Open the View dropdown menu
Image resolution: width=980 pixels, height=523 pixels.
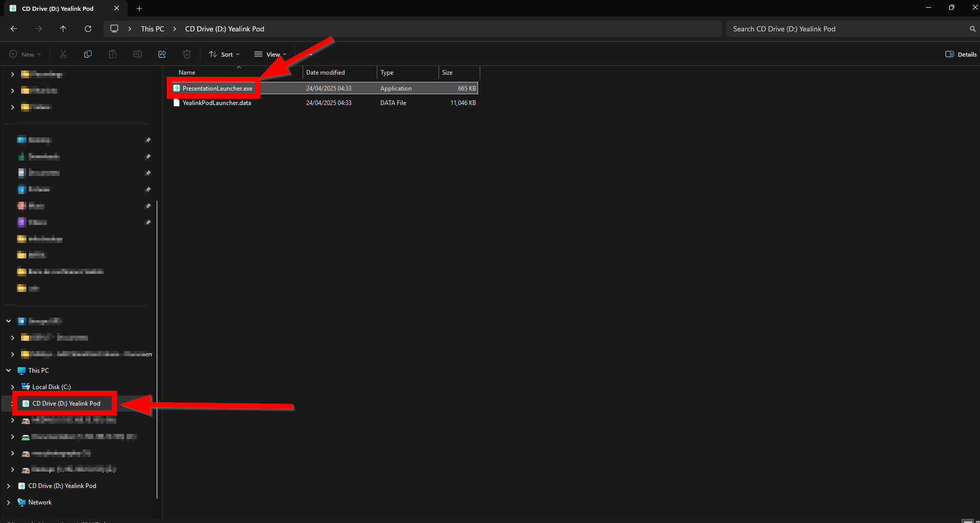point(270,54)
